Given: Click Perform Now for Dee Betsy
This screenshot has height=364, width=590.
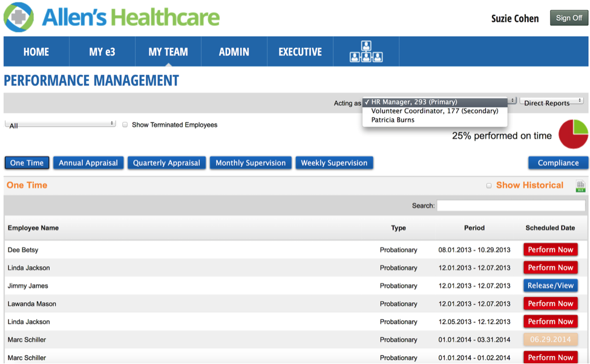Looking at the screenshot, I should click(550, 249).
